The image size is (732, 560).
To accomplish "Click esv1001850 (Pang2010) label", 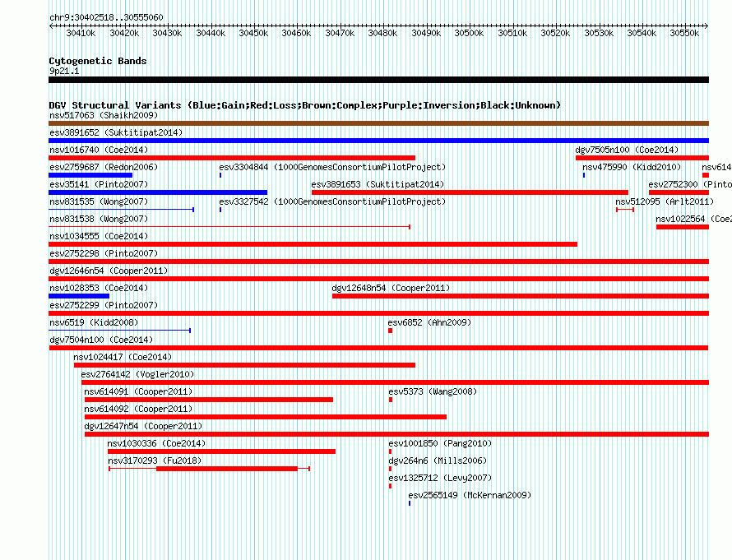I will [440, 443].
